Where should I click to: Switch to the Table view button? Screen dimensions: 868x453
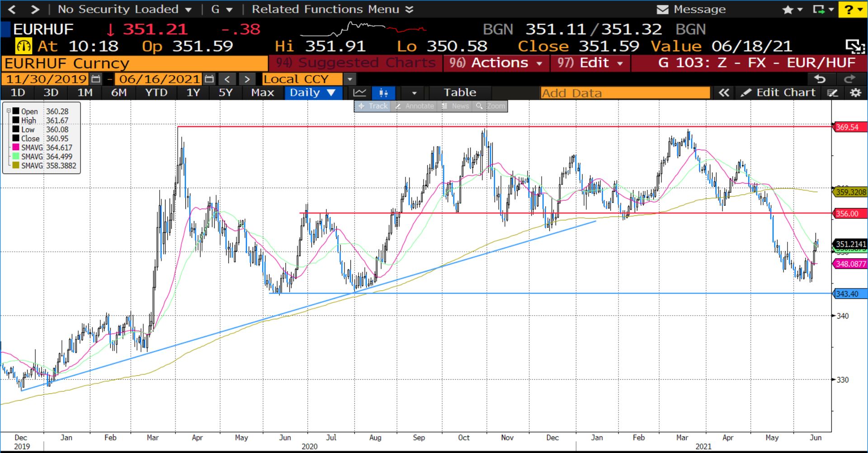(x=460, y=93)
